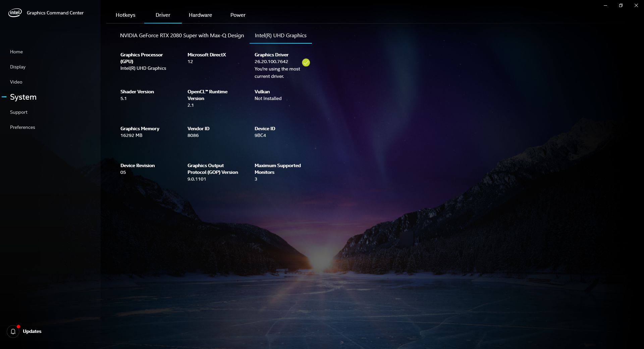Open Home in the sidebar
The height and width of the screenshot is (349, 644).
coord(16,52)
